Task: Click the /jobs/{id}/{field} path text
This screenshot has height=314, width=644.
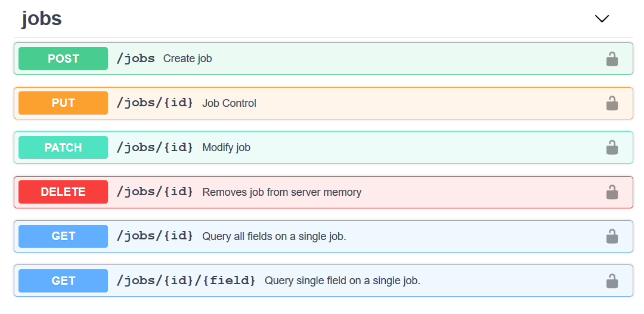Action: tap(186, 281)
